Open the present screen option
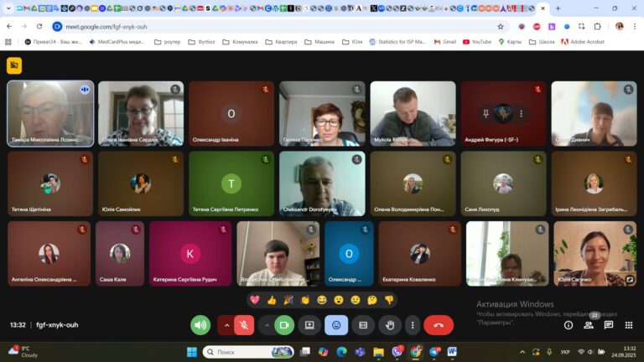644x362 pixels. [309, 325]
